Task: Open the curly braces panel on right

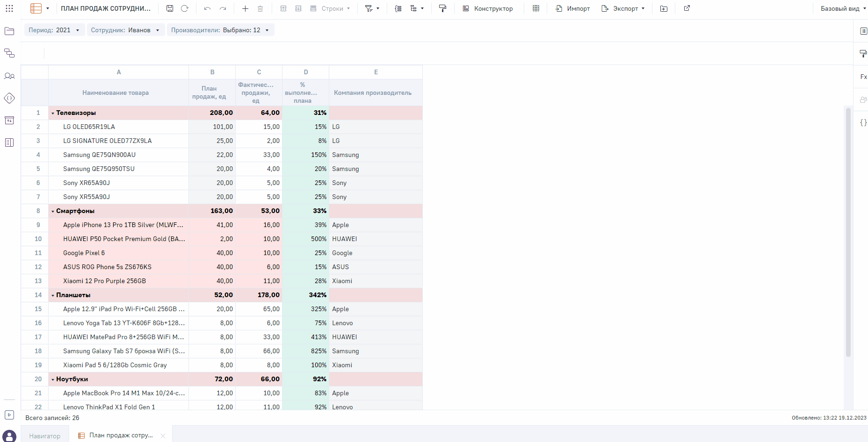Action: 863,122
